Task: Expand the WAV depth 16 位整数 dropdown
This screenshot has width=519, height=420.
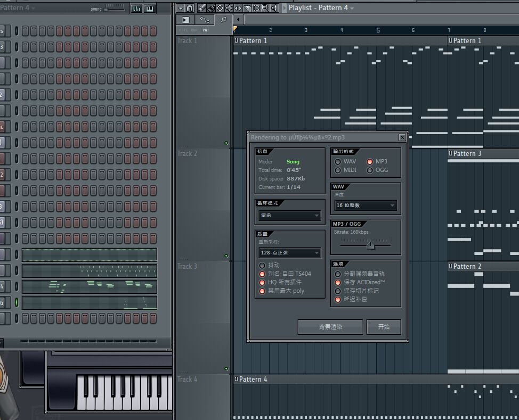Action: tap(366, 205)
